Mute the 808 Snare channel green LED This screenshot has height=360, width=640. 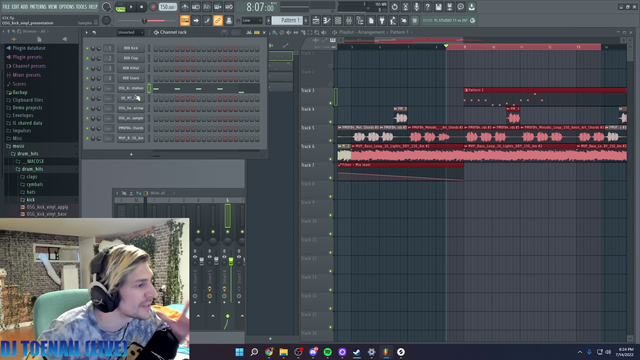pyautogui.click(x=87, y=78)
